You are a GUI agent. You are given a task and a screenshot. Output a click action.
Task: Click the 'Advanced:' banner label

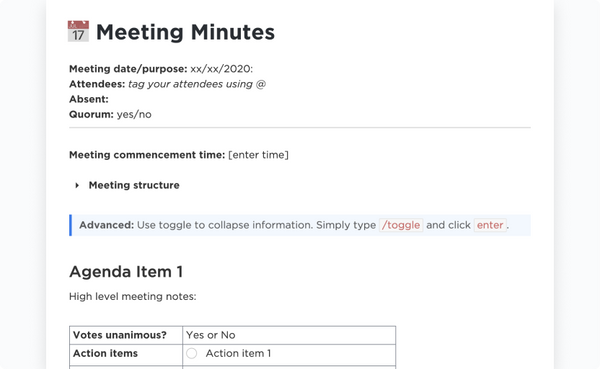pyautogui.click(x=106, y=225)
